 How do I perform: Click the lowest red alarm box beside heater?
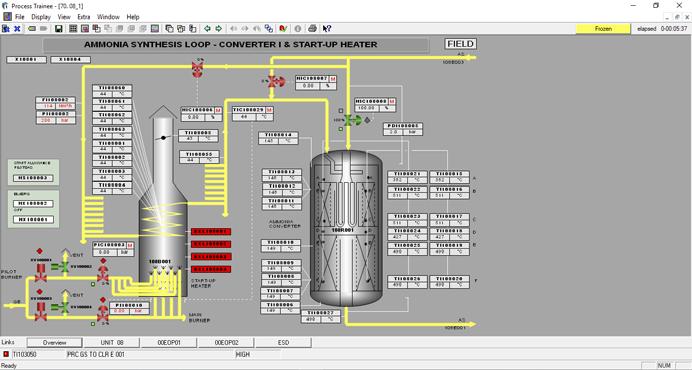point(211,269)
